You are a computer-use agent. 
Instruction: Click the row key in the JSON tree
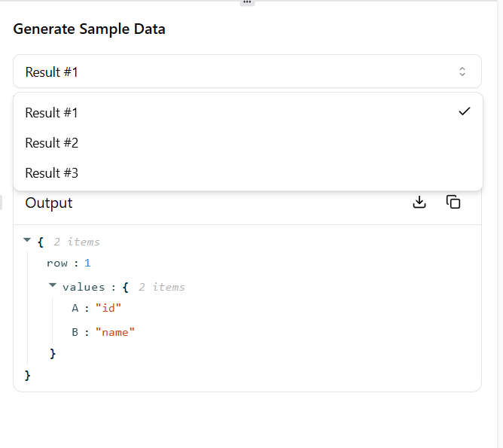(57, 264)
